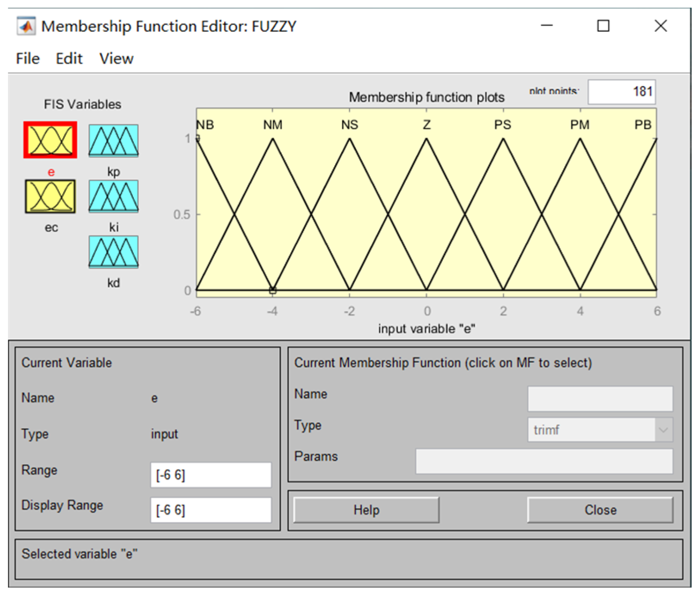Click the Range input field
The width and height of the screenshot is (700, 595).
coord(211,475)
